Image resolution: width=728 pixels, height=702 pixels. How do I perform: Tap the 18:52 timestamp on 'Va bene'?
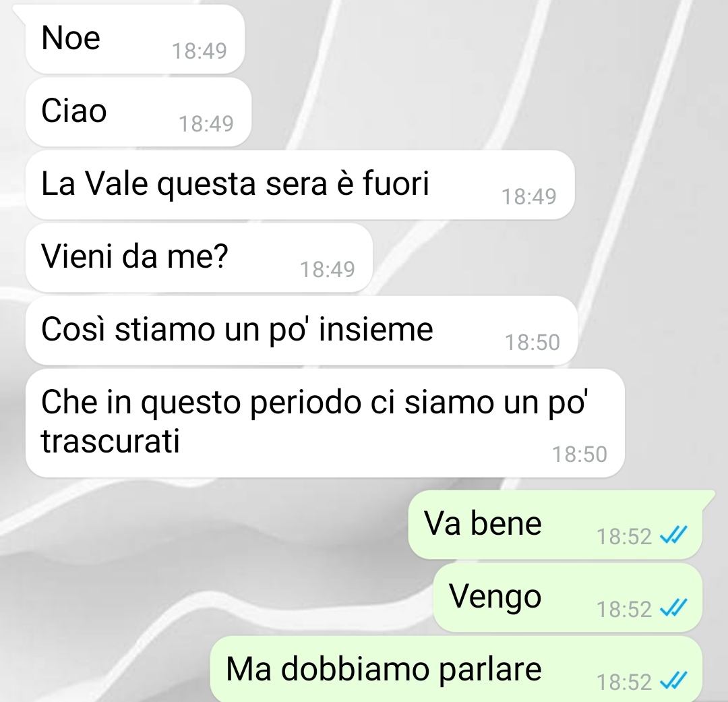(x=624, y=537)
